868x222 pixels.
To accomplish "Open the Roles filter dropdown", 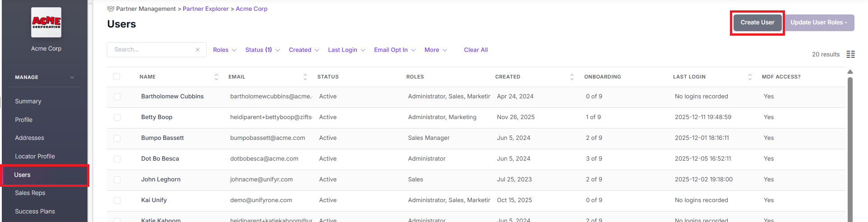I will coord(225,50).
